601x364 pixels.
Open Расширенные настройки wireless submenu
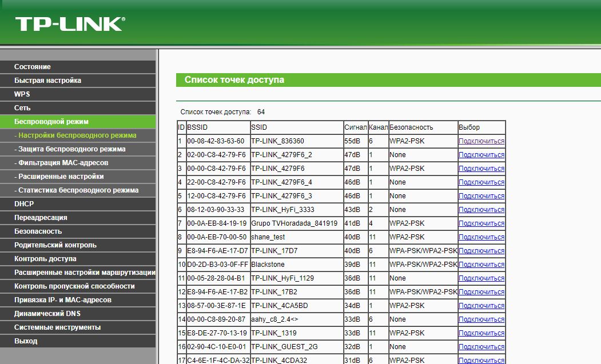[x=78, y=177]
